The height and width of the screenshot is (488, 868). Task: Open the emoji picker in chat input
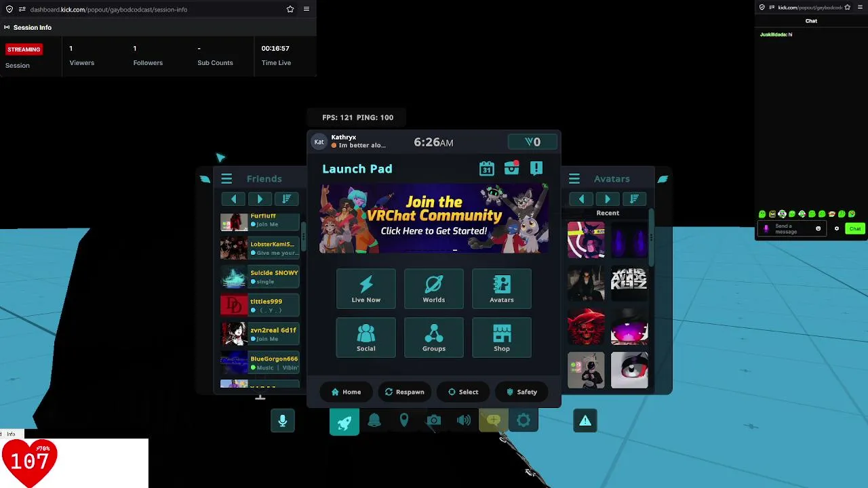(818, 229)
